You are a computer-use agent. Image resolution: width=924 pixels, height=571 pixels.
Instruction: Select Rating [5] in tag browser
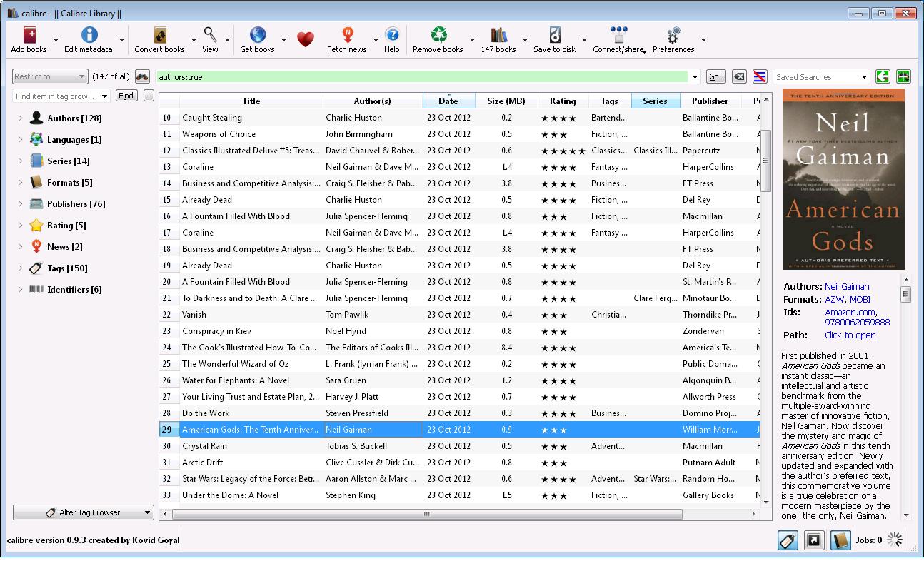point(66,226)
